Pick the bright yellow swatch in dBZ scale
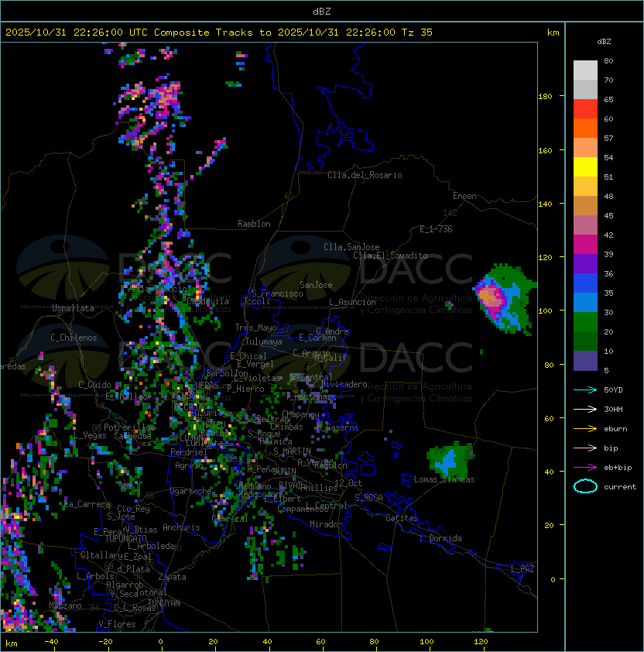Screen dimensions: 644x652 pos(585,167)
